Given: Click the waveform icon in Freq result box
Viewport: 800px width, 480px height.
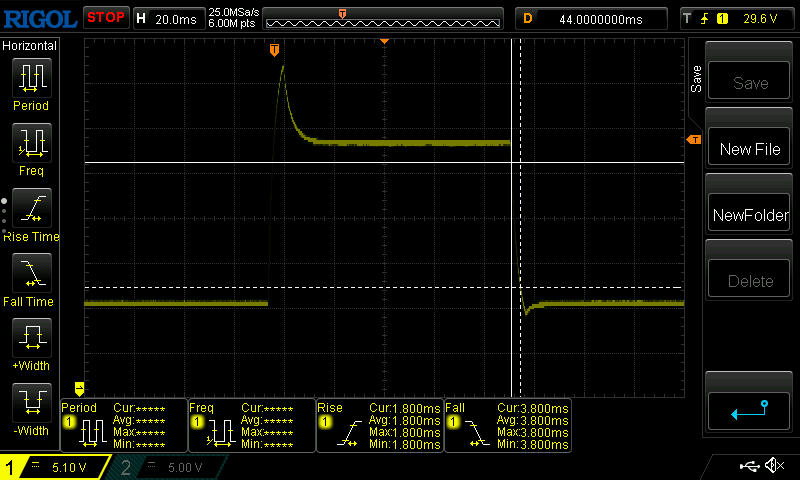Looking at the screenshot, I should click(x=220, y=434).
